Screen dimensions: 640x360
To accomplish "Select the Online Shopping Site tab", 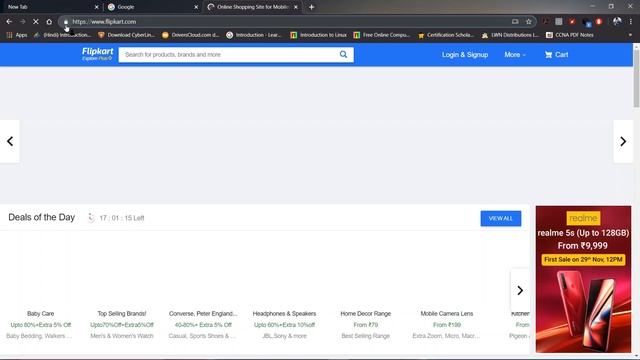I will 252,7.
